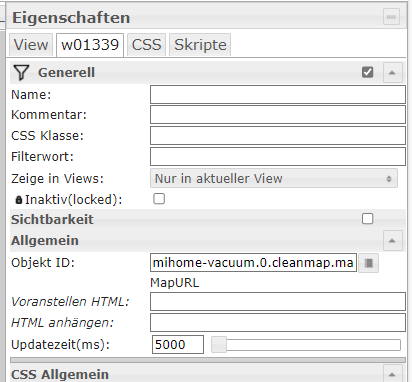Click the Updatezeit slider handle

pyautogui.click(x=219, y=344)
